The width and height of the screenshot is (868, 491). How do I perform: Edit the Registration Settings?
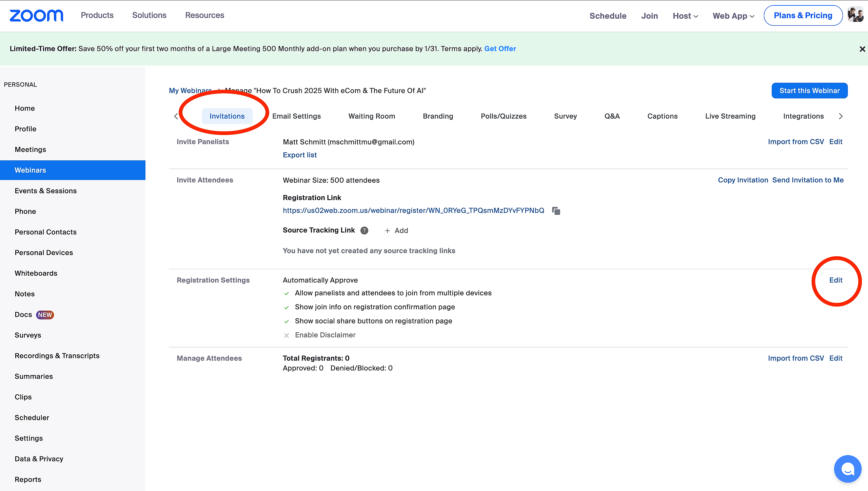[x=835, y=280]
